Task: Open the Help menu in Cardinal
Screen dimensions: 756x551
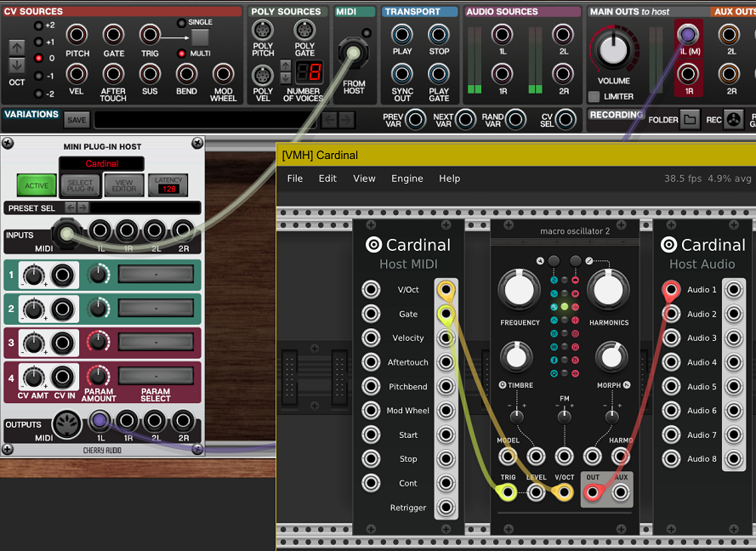Action: 449,179
